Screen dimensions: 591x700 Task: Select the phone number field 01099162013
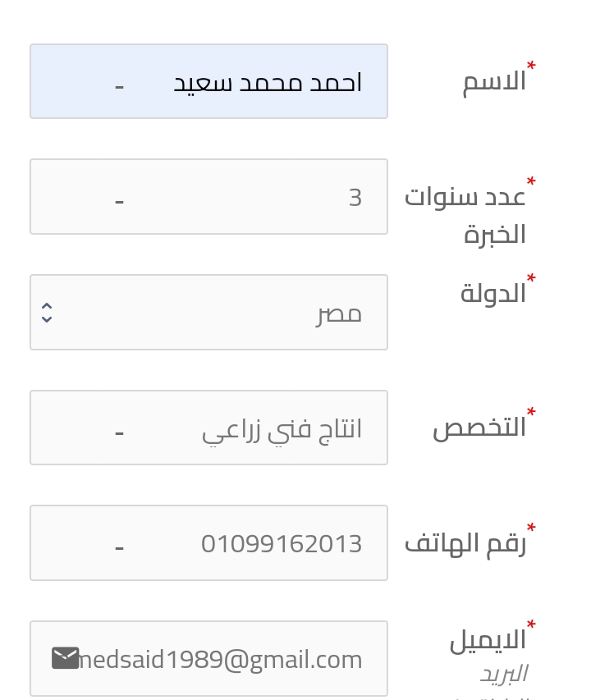pos(209,543)
